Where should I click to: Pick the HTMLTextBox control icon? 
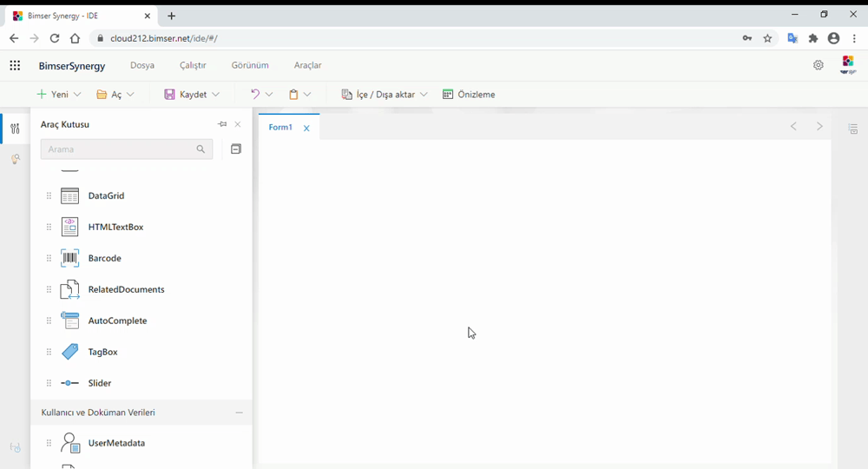[x=70, y=228]
